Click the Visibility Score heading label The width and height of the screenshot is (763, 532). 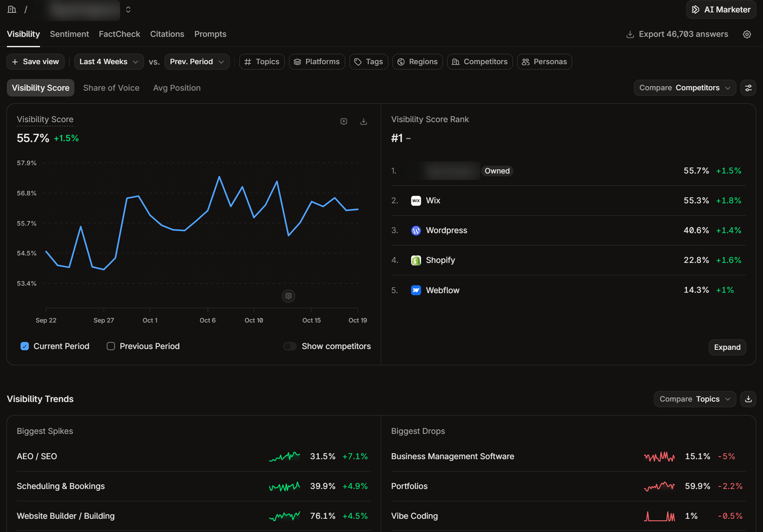point(45,119)
